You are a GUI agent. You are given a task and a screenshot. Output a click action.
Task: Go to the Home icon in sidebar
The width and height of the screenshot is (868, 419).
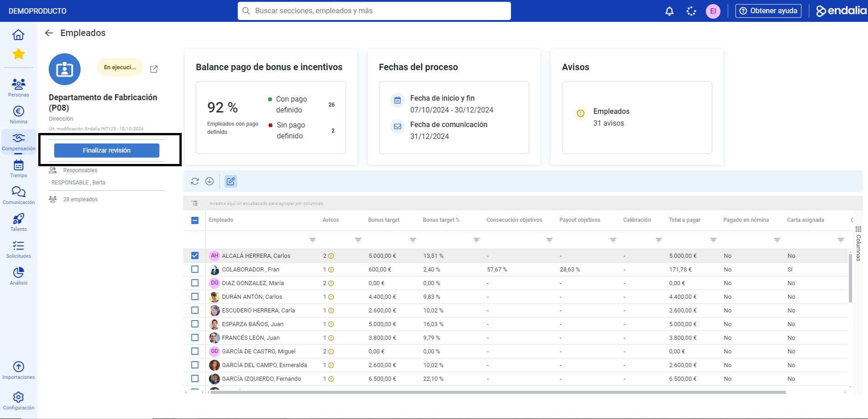(19, 35)
